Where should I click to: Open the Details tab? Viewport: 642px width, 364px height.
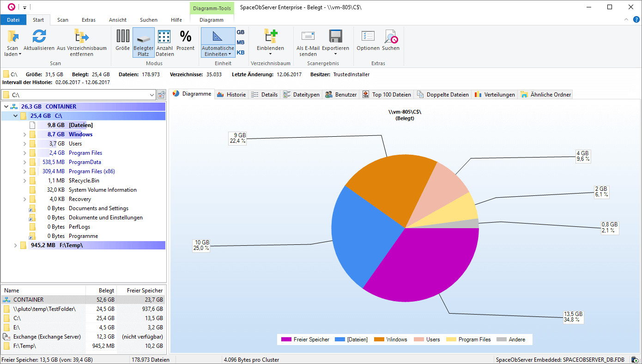[x=265, y=94]
